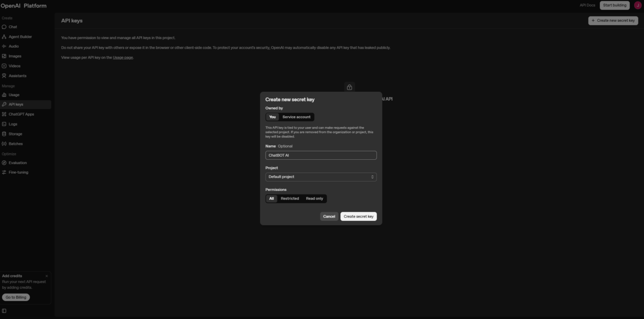
Task: Click the Permissions label
Action: point(276,190)
